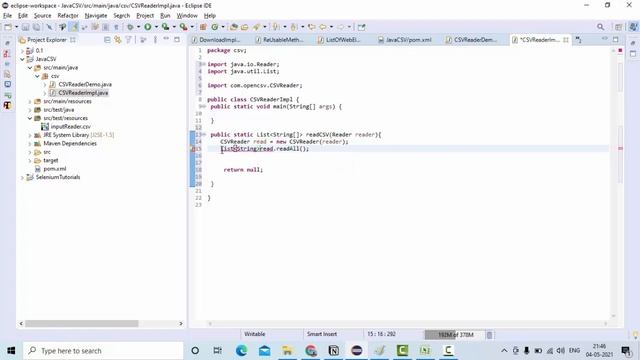Click the Debug bug icon in toolbar
The height and width of the screenshot is (360, 640).
130,27
